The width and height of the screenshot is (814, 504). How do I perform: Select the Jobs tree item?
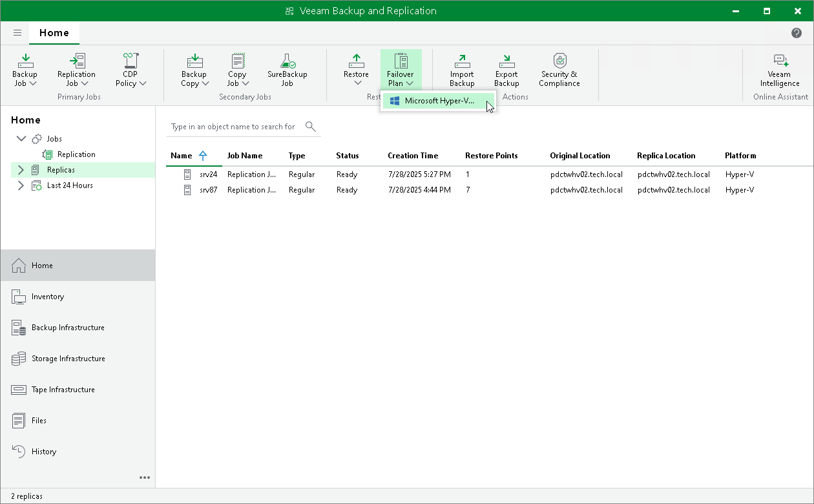pyautogui.click(x=54, y=139)
